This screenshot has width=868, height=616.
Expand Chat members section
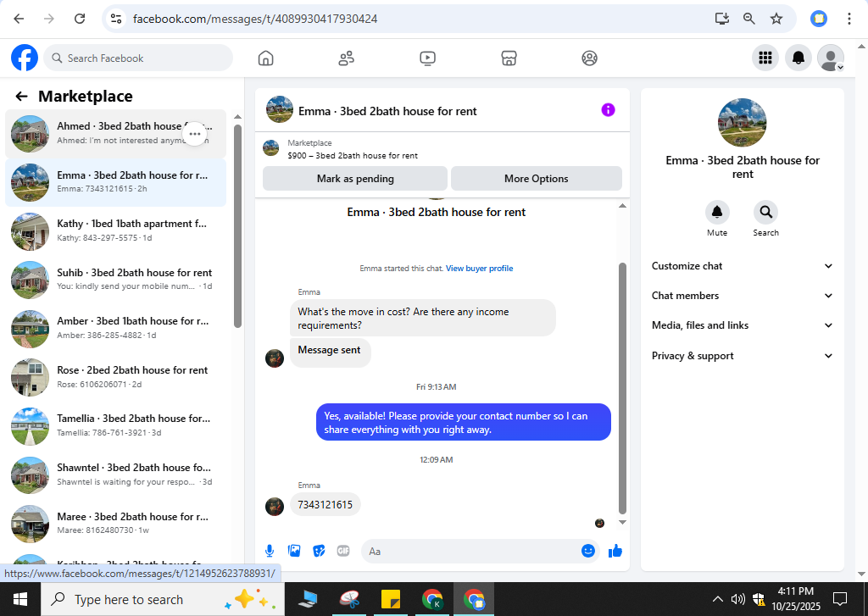pos(743,296)
